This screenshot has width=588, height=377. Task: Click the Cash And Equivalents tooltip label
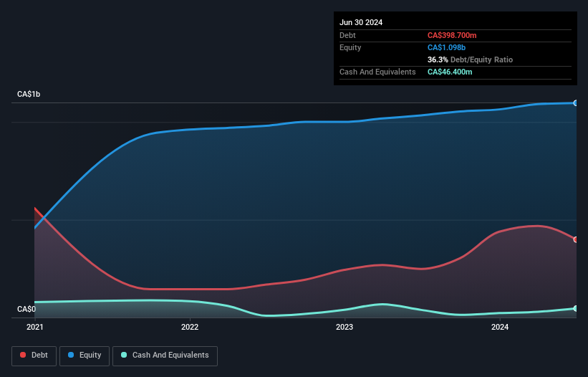click(377, 72)
